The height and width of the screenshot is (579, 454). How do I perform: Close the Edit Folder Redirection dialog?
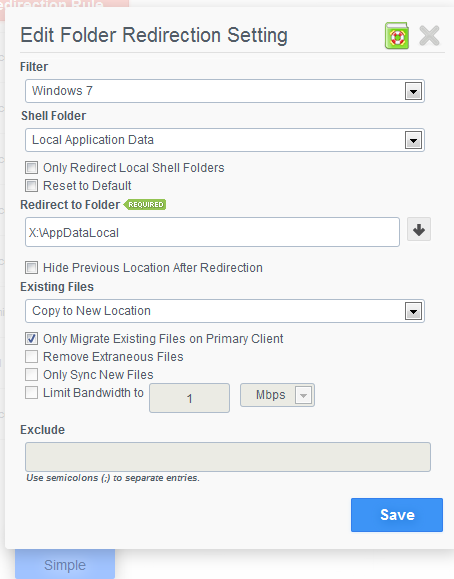(429, 36)
